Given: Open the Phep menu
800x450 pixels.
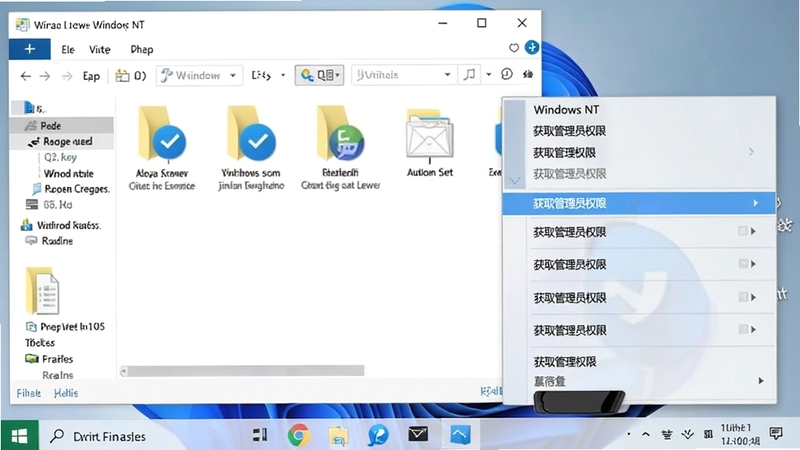Looking at the screenshot, I should [x=141, y=49].
